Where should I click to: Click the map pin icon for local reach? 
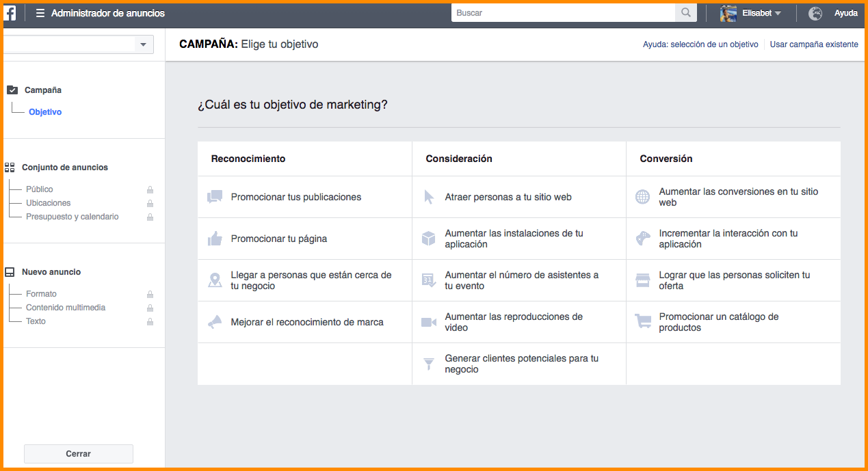(x=215, y=280)
